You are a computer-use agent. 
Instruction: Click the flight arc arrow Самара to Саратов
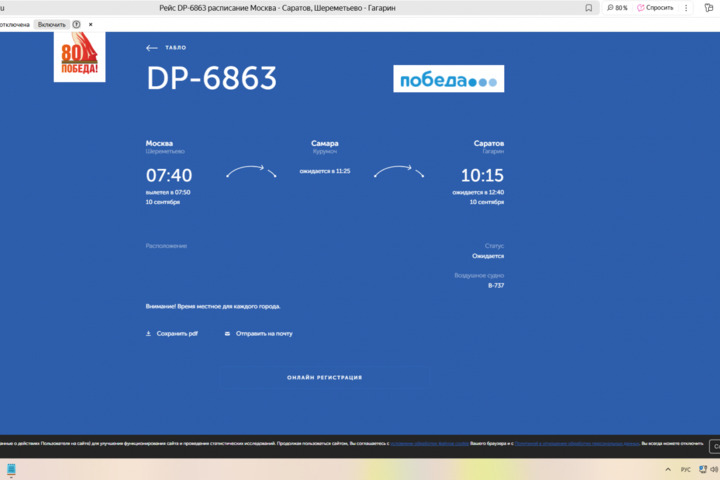tap(399, 171)
